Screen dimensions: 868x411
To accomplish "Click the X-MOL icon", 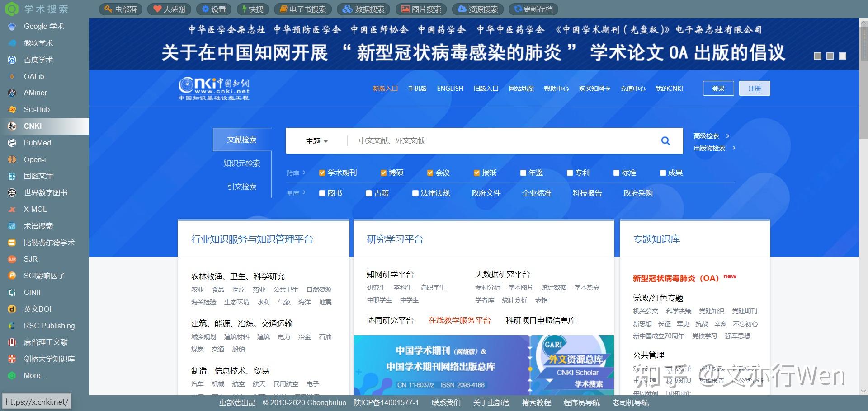I will click(x=12, y=210).
